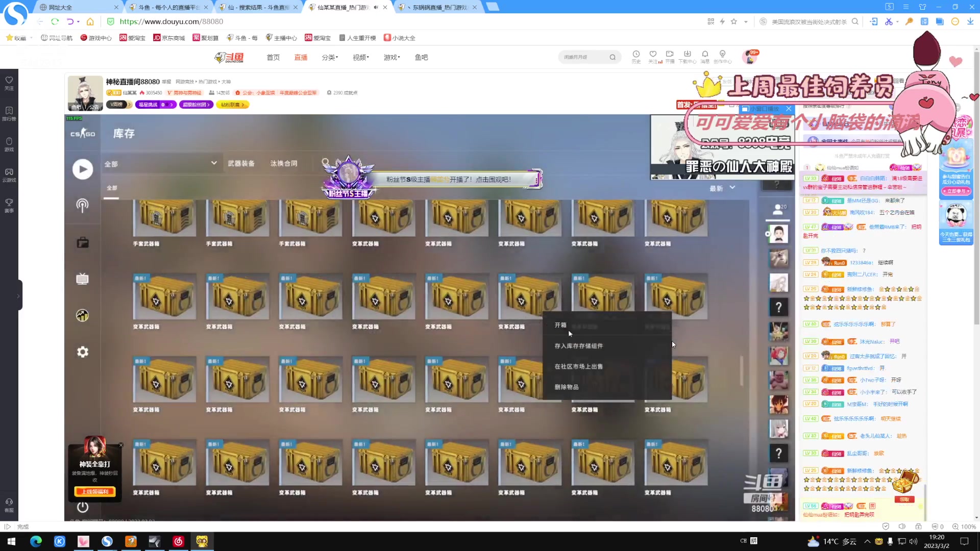Click the taskbar volume icon
980x551 pixels.
point(913,541)
